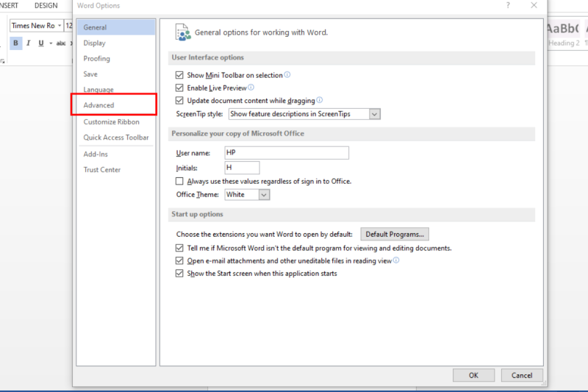Uncheck Show Mini Toolbar on selection
The width and height of the screenshot is (588, 392).
coord(179,75)
